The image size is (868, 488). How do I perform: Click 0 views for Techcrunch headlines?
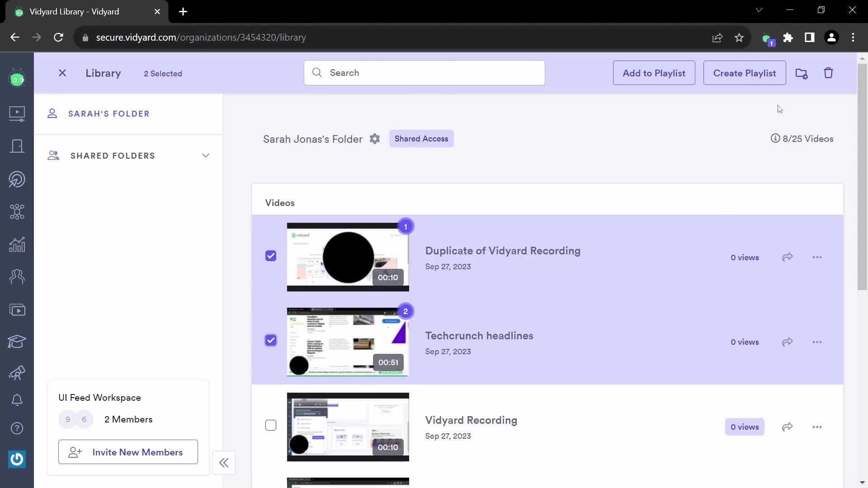[x=745, y=342]
